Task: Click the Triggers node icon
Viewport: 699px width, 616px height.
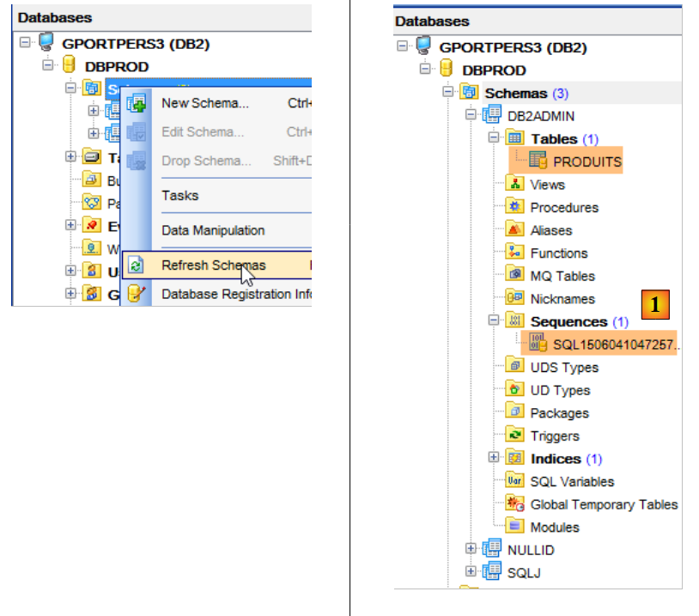Action: click(x=515, y=436)
